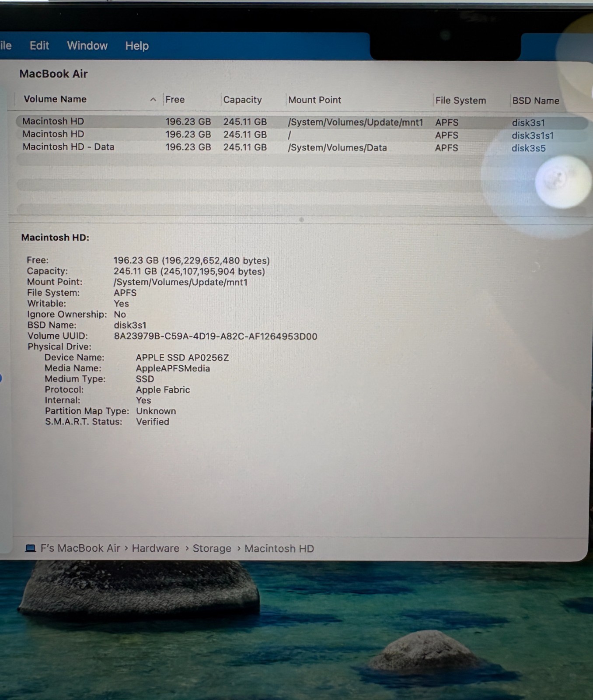Screen dimensions: 593x700
Task: Click the Volume UUID value text
Action: click(x=216, y=336)
